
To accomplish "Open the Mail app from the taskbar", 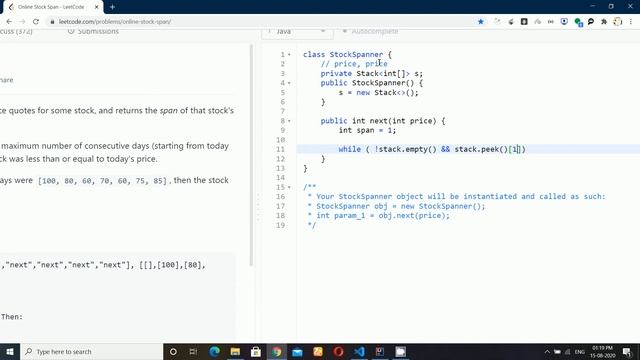I will tap(297, 351).
